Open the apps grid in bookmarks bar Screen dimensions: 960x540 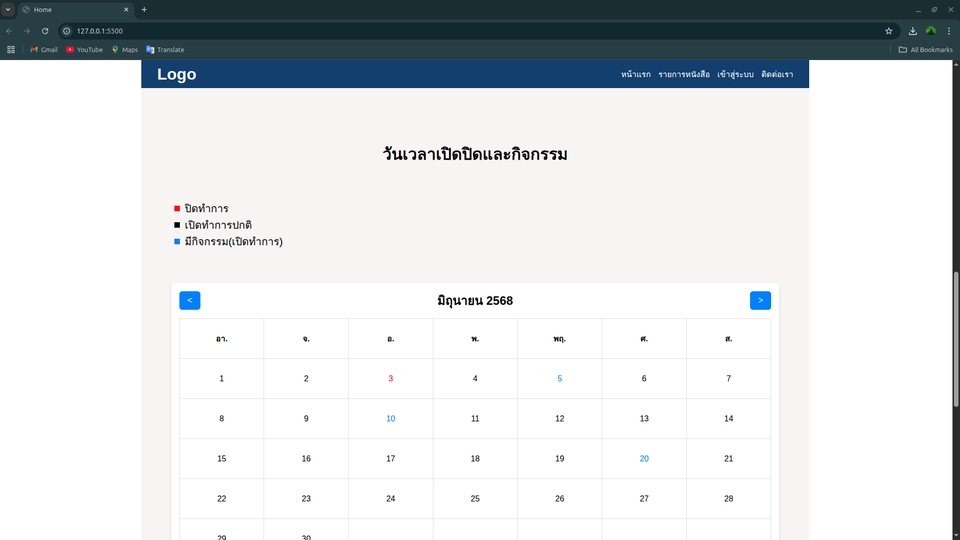coord(11,50)
